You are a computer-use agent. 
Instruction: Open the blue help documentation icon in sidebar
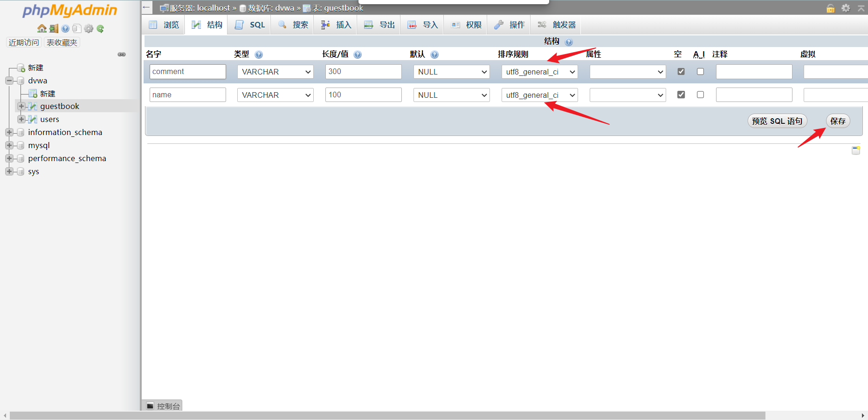point(65,28)
